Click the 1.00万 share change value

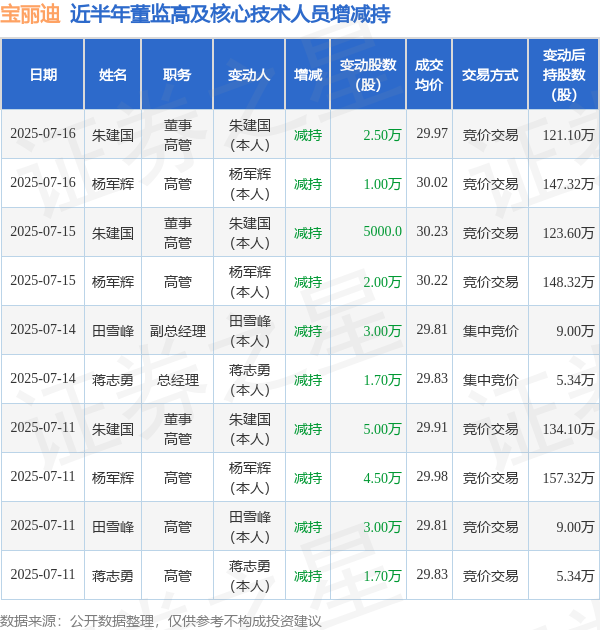(382, 184)
